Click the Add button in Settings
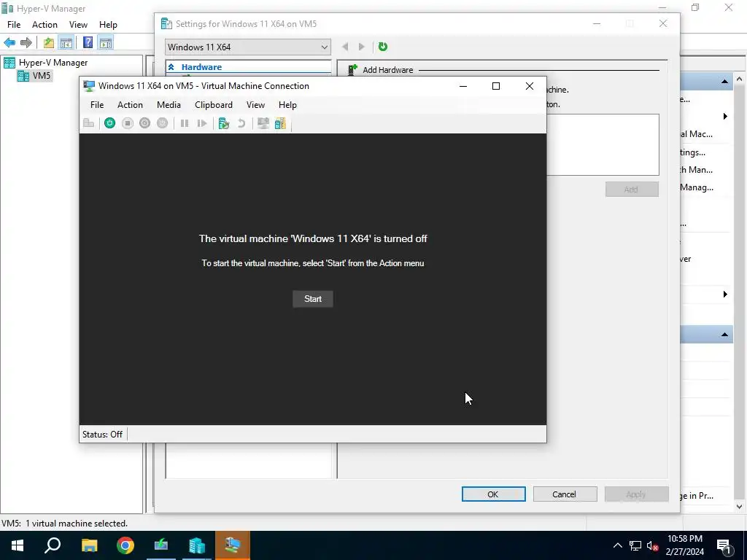747x560 pixels. coord(632,190)
